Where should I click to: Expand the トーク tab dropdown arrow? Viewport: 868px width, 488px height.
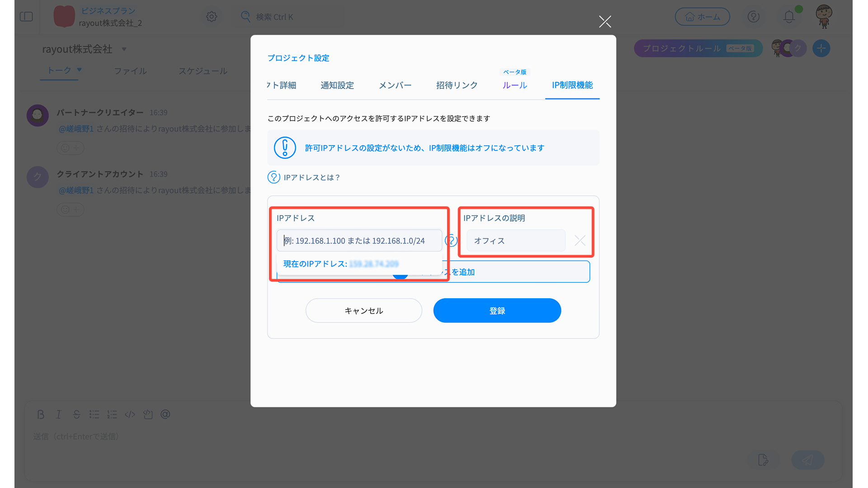(x=80, y=70)
